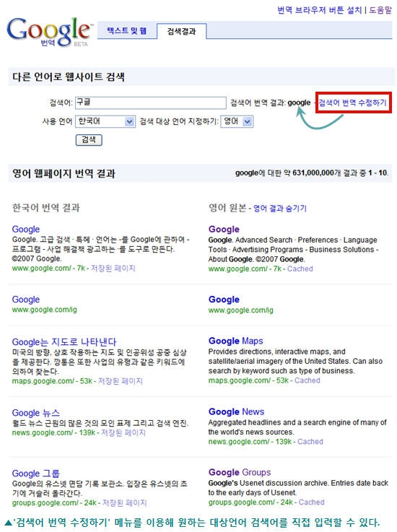Click the 다른 언어로 웹사이트 검색 heading
Viewport: 397px width, 532px height.
pos(69,77)
